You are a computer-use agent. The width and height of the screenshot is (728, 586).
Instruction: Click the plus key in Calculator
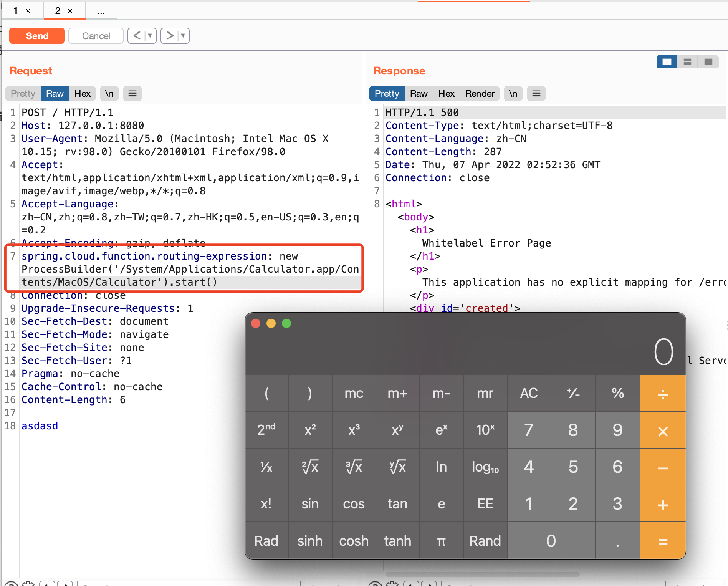click(x=663, y=503)
